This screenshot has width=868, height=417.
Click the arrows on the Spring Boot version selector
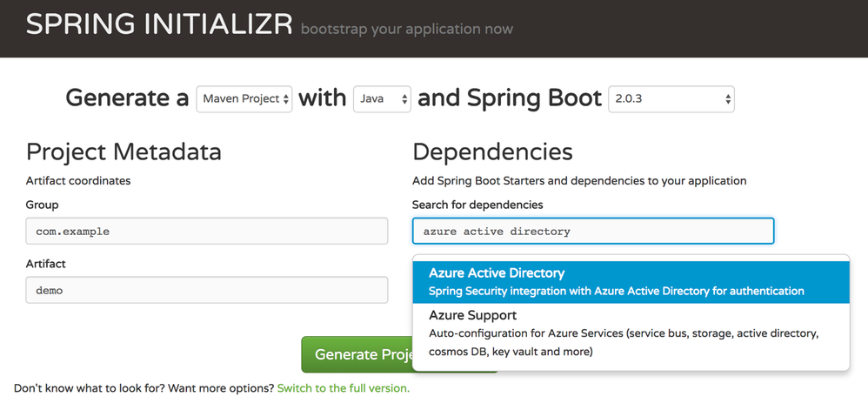[728, 100]
